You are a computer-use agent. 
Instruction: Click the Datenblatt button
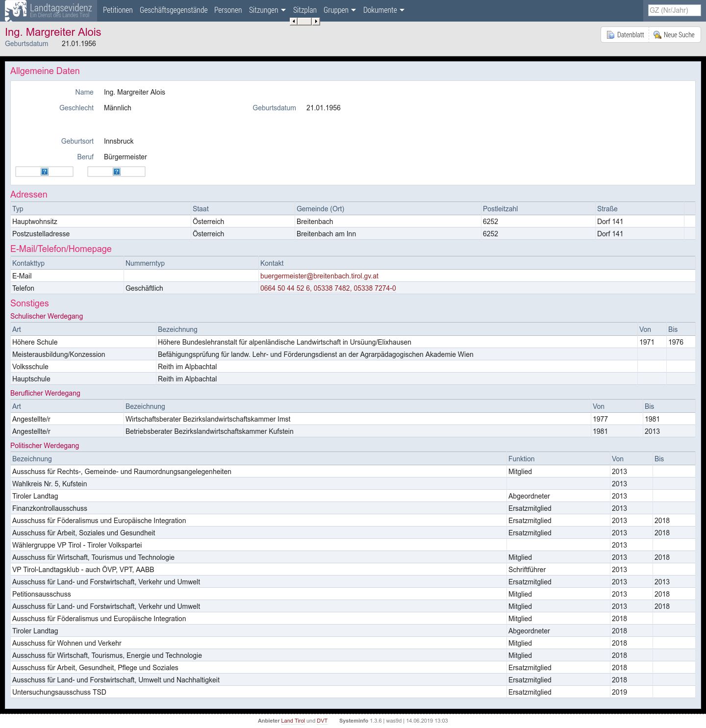(x=625, y=35)
